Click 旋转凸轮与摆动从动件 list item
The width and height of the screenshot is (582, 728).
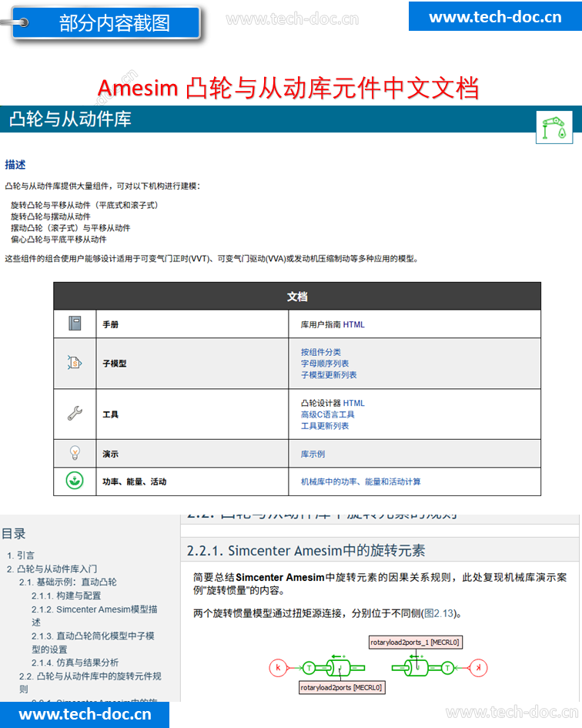(x=51, y=216)
